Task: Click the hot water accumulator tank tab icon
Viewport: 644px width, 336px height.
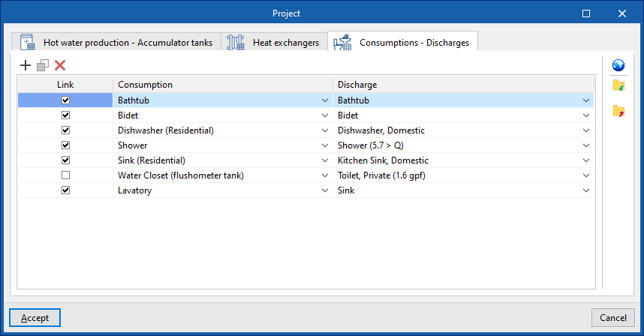Action: point(28,42)
